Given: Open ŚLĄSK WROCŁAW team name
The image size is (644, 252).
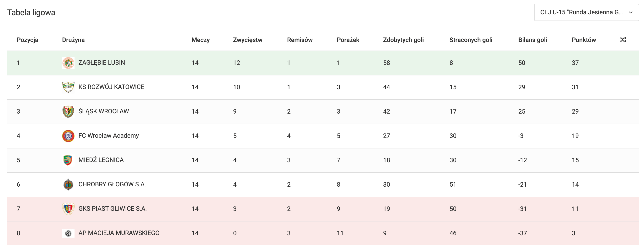Looking at the screenshot, I should click(103, 111).
